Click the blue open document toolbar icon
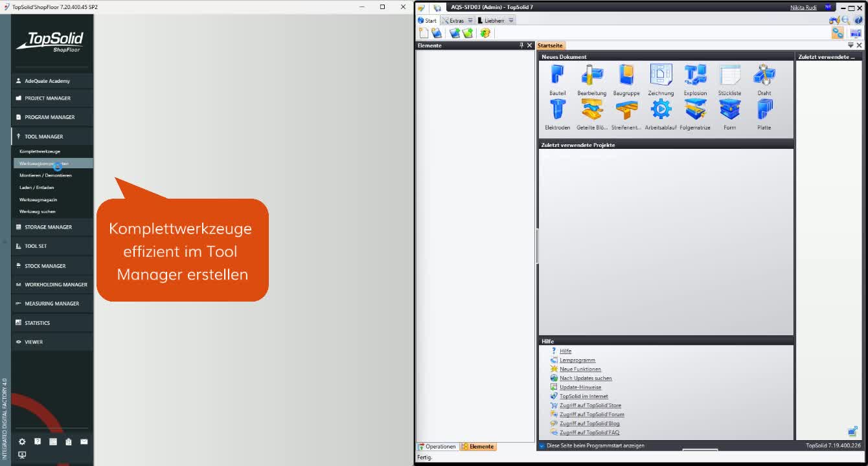 pos(437,33)
